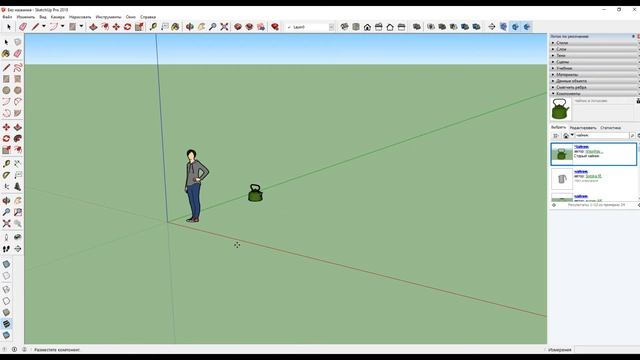This screenshot has width=640, height=360.
Task: Switch to Iso standard view
Action: pos(344,27)
